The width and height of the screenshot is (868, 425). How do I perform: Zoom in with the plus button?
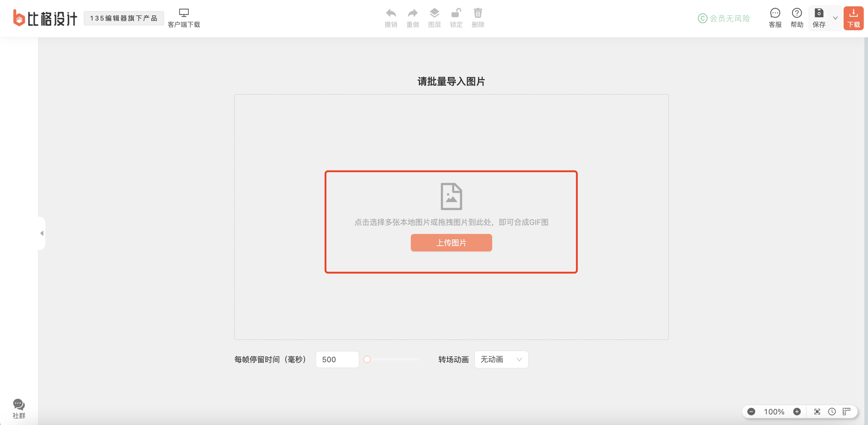point(797,411)
